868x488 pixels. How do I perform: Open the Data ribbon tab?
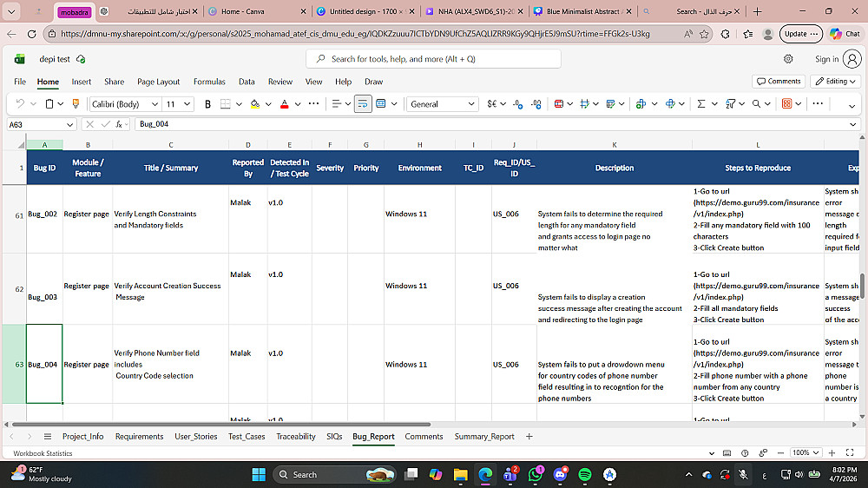247,82
